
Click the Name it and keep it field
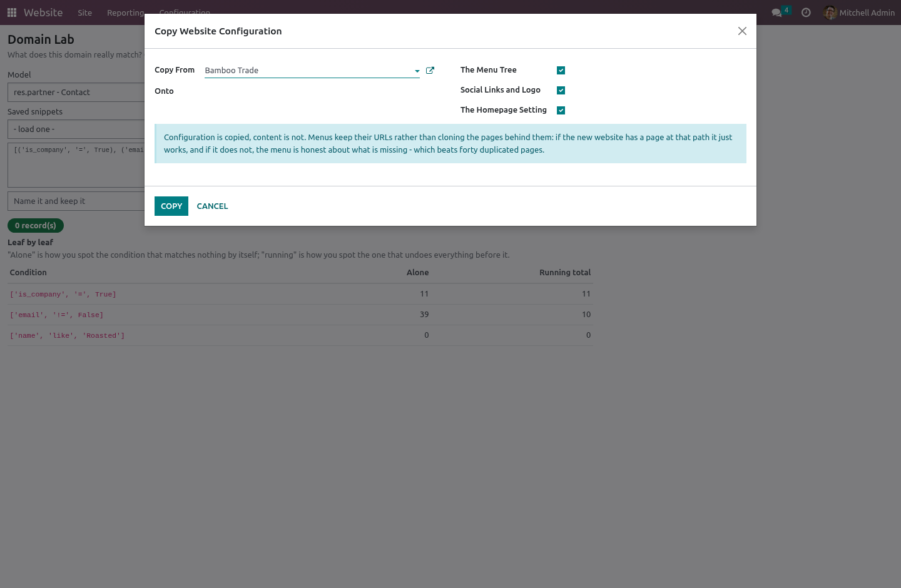click(x=76, y=201)
